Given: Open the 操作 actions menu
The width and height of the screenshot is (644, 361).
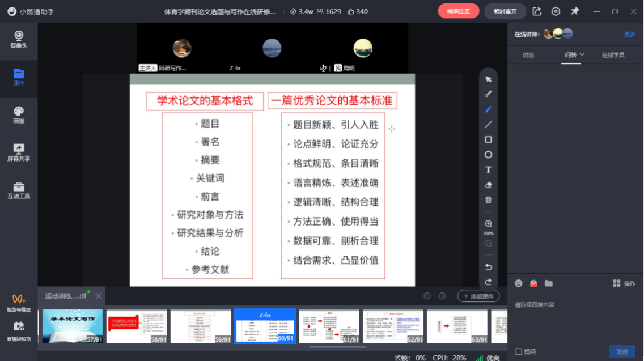Looking at the screenshot, I should tap(624, 283).
